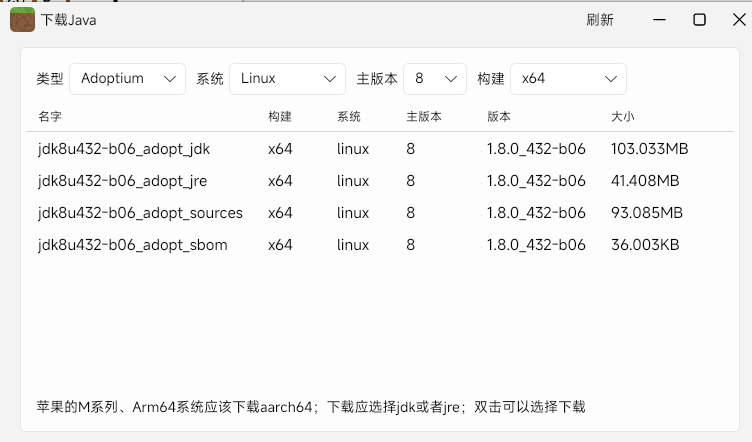The width and height of the screenshot is (752, 442).
Task: Click the Minecraft grass block app icon
Action: [x=22, y=20]
